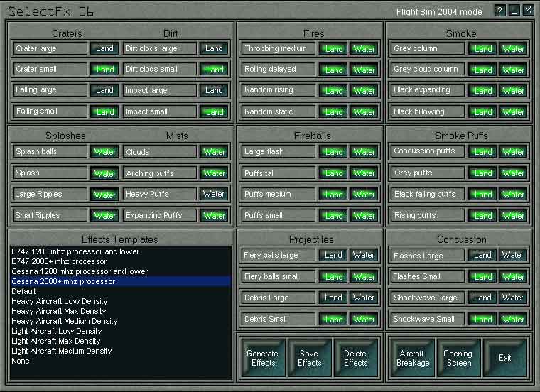Select Heavy Aircraft Max Density template
The height and width of the screenshot is (392, 540).
click(x=121, y=311)
